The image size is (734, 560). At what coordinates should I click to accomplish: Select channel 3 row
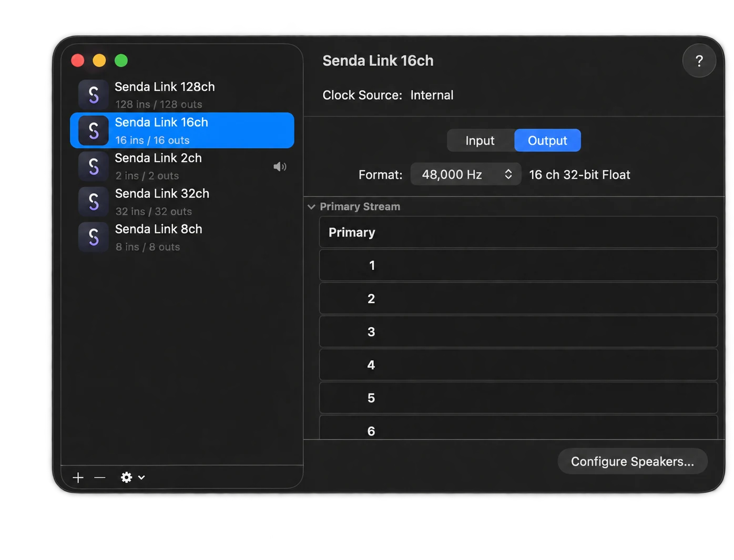click(x=518, y=331)
